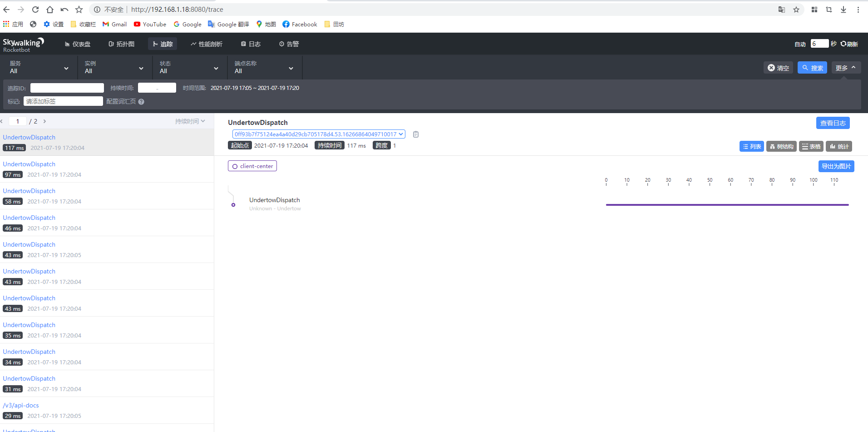Open the translate page icon
868x432 pixels.
tap(782, 10)
